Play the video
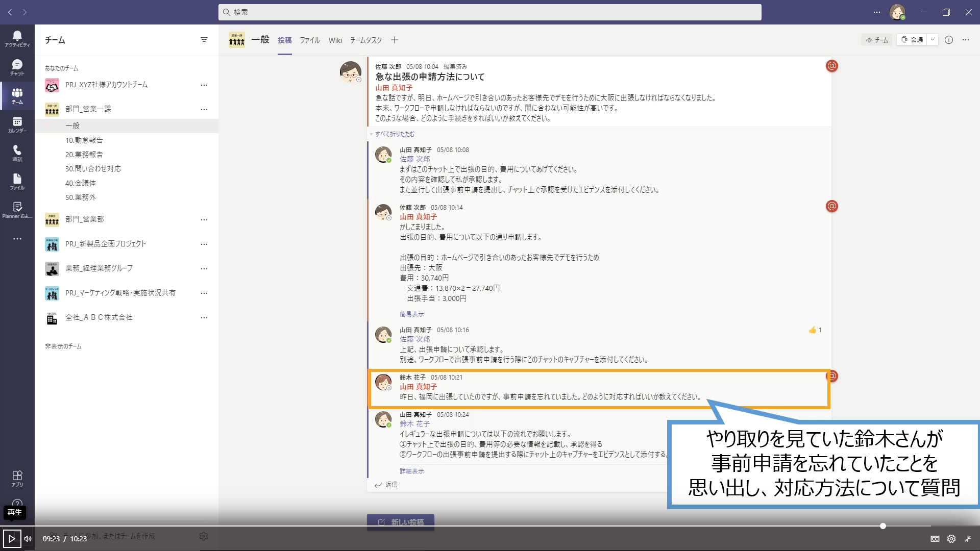The image size is (980, 551). 12,538
